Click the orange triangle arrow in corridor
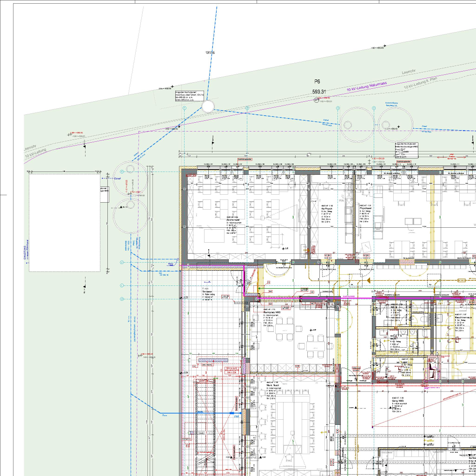 [368, 281]
